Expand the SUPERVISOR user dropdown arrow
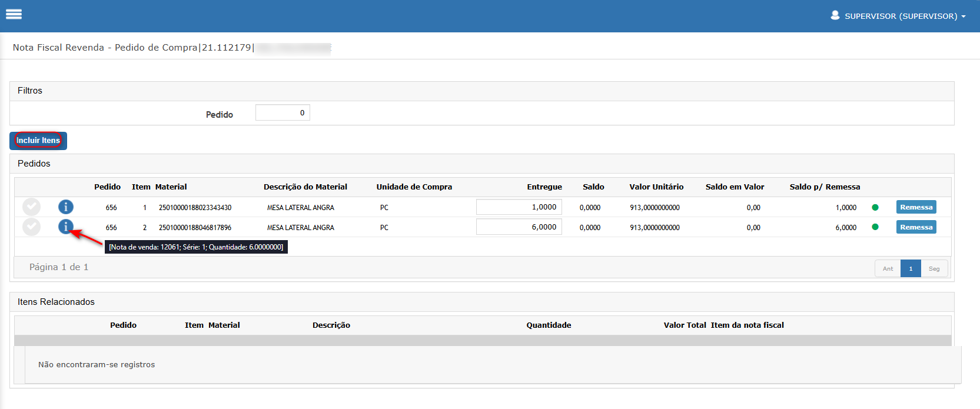This screenshot has height=409, width=980. pyautogui.click(x=964, y=16)
